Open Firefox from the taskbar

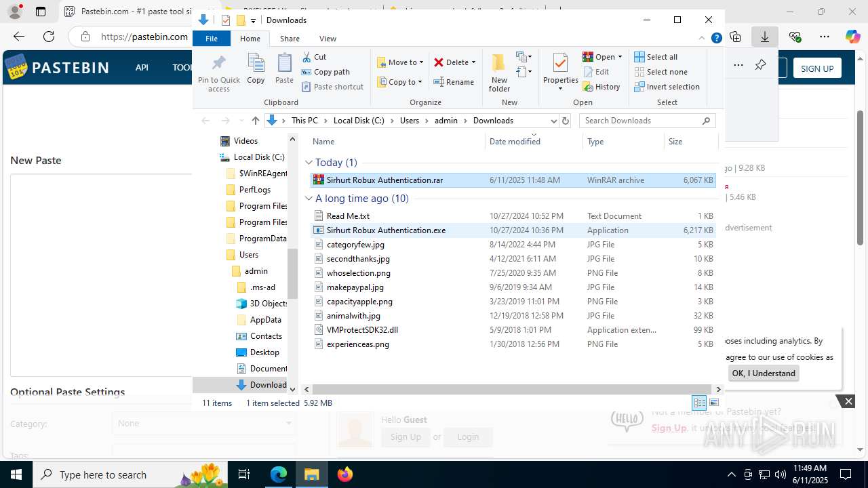345,474
